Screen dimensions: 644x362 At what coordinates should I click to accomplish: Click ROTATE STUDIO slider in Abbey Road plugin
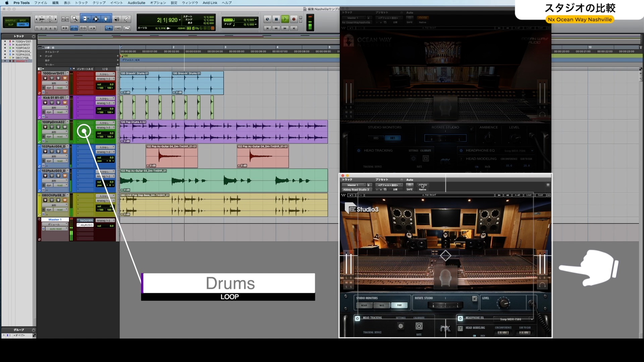coord(445,306)
